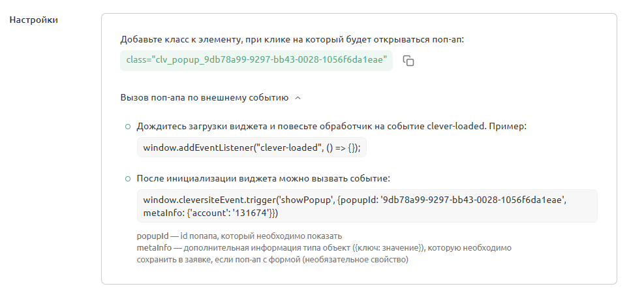The width and height of the screenshot is (644, 295).
Task: Click the word "Пример:" after clever-loaded
Action: [507, 127]
